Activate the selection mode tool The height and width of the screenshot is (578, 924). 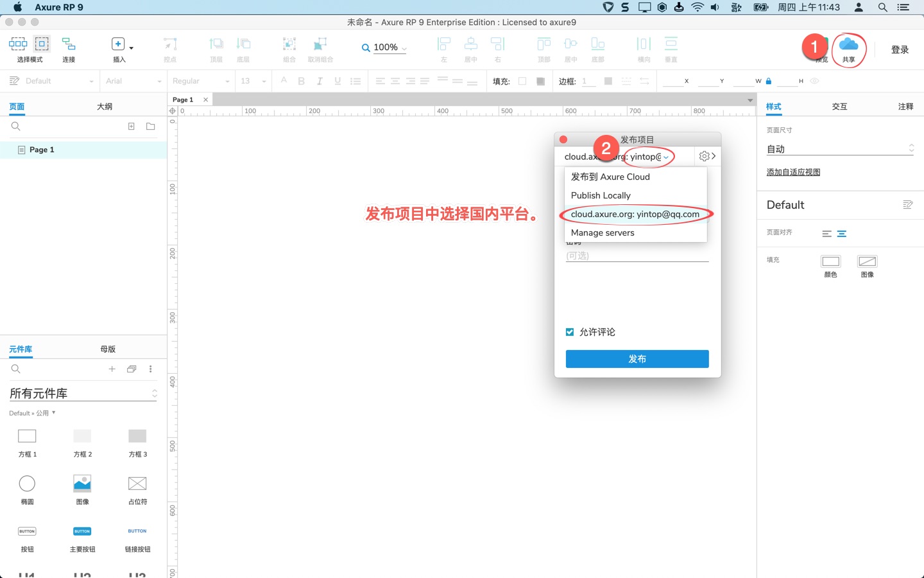tap(30, 49)
